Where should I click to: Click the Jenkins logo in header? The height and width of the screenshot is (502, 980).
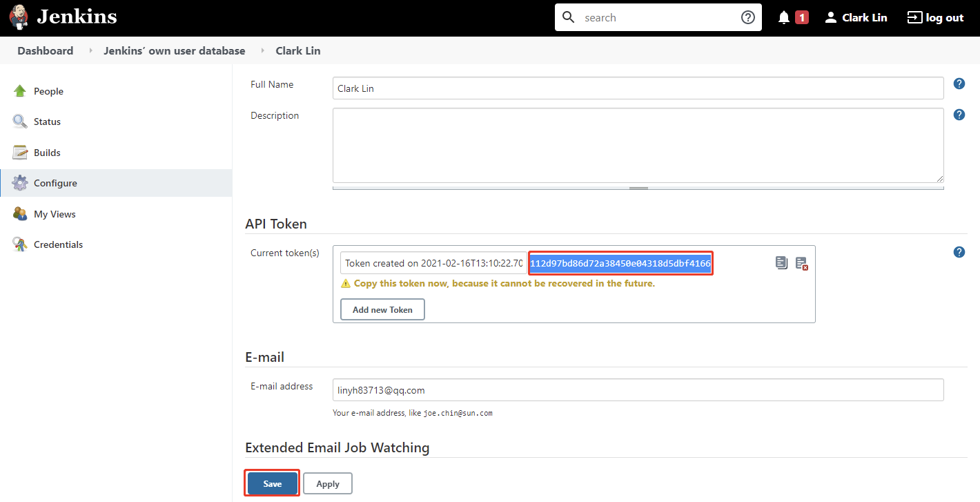click(x=63, y=17)
